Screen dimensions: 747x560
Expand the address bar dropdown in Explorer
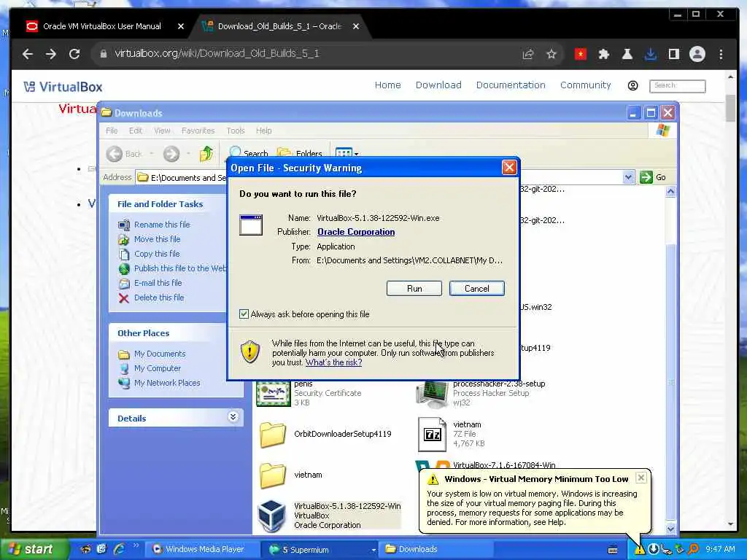click(x=628, y=177)
